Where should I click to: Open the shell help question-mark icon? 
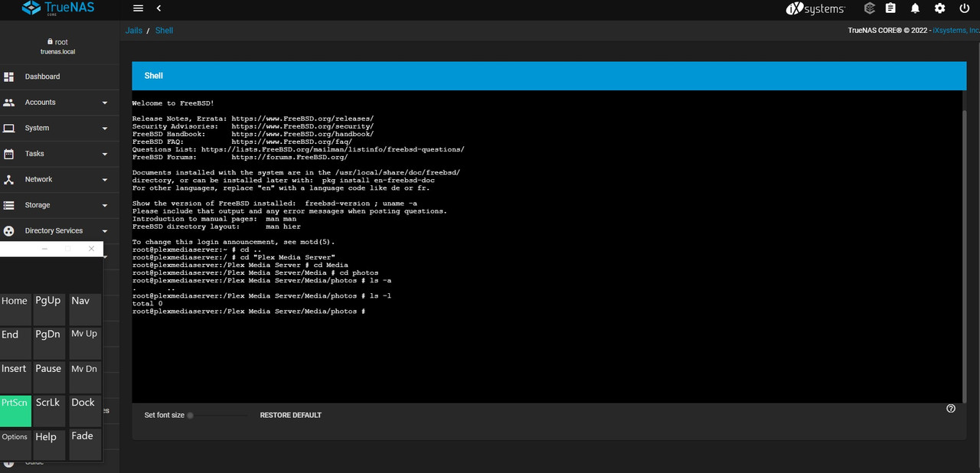coord(951,409)
